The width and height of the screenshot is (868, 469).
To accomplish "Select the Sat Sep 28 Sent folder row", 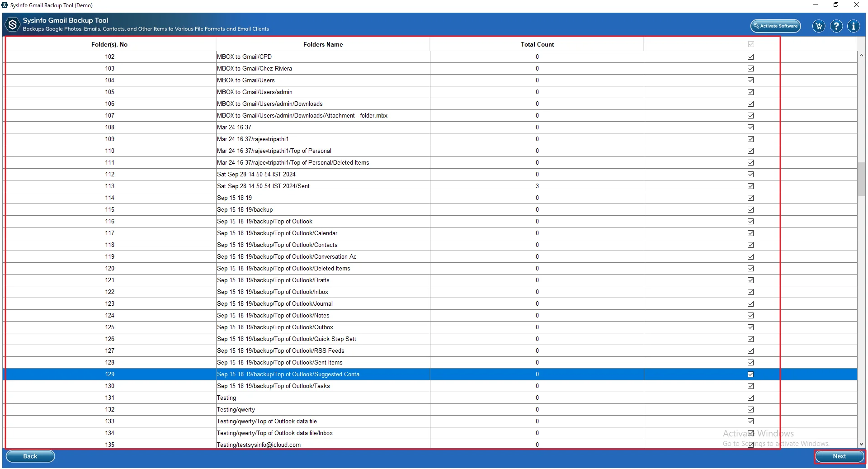I will click(323, 186).
